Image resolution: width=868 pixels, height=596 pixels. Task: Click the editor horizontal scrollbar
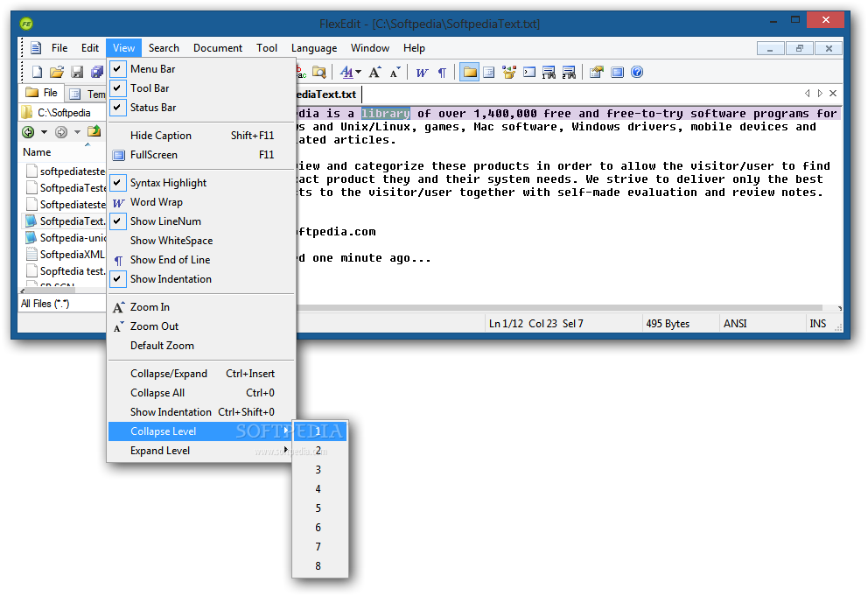pyautogui.click(x=559, y=308)
